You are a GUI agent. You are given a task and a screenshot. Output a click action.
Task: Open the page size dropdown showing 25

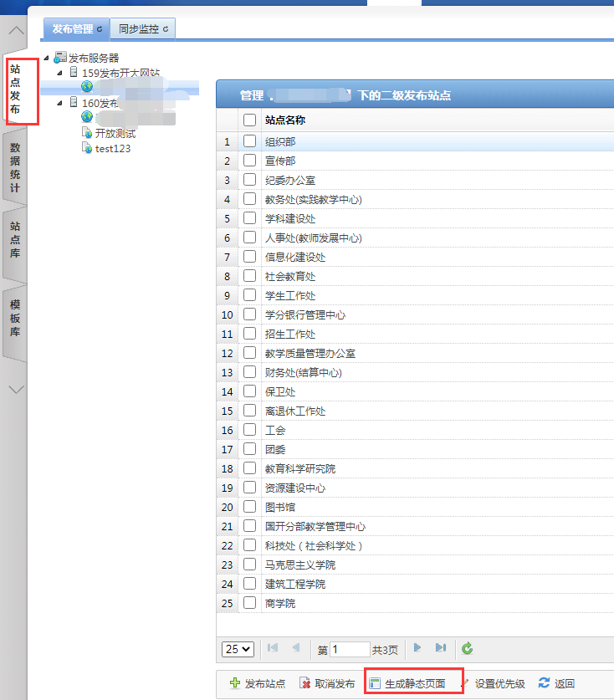pyautogui.click(x=238, y=649)
